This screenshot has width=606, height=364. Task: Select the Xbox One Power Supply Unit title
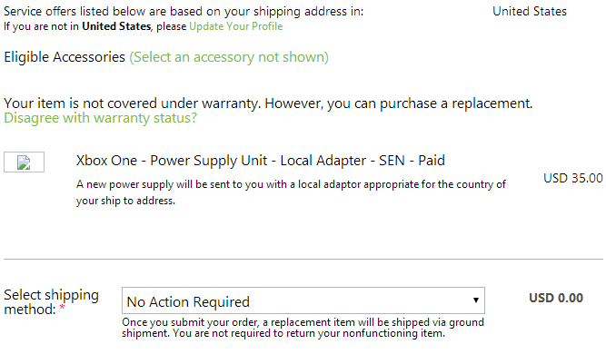(260, 162)
